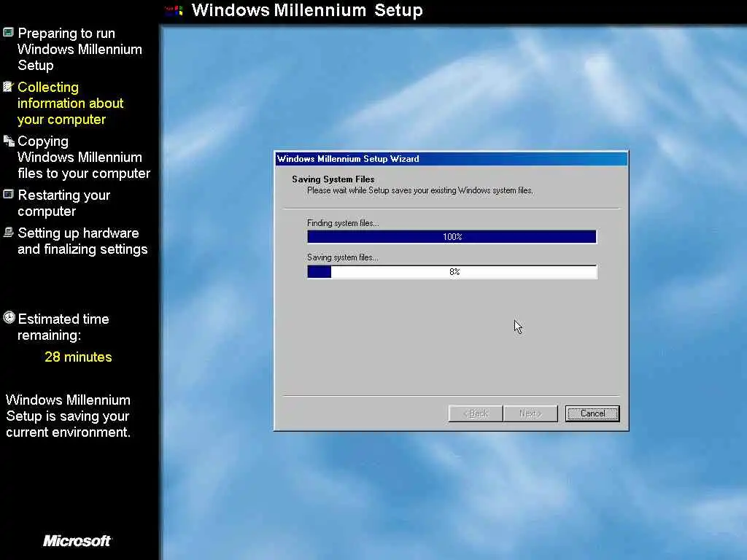Screen dimensions: 747x560
Task: Click the Cancel button in the Setup Wizard
Action: coord(592,413)
